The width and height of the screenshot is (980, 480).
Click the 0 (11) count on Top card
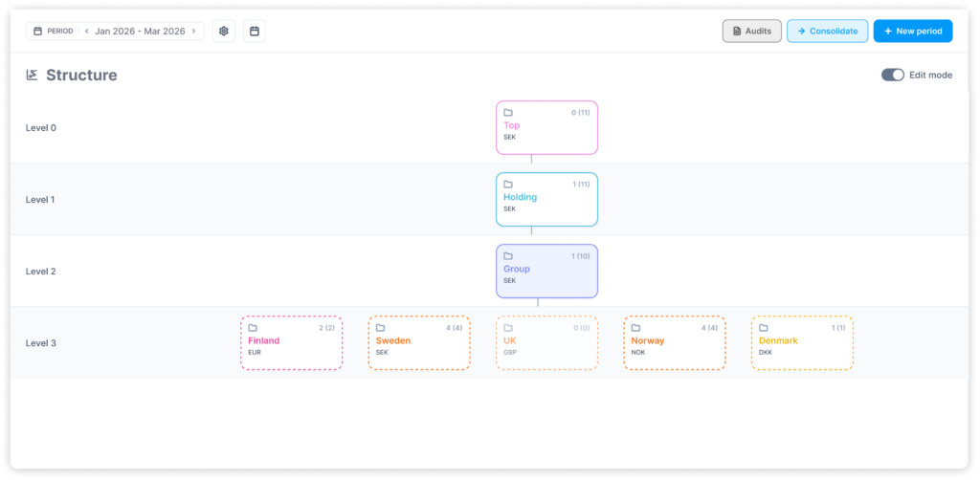pos(581,113)
